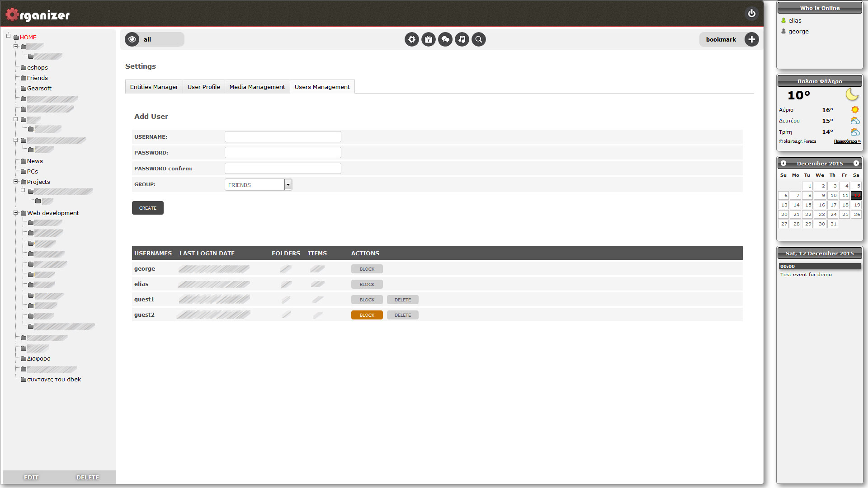Select the Διαφορα tree item

[x=38, y=358]
